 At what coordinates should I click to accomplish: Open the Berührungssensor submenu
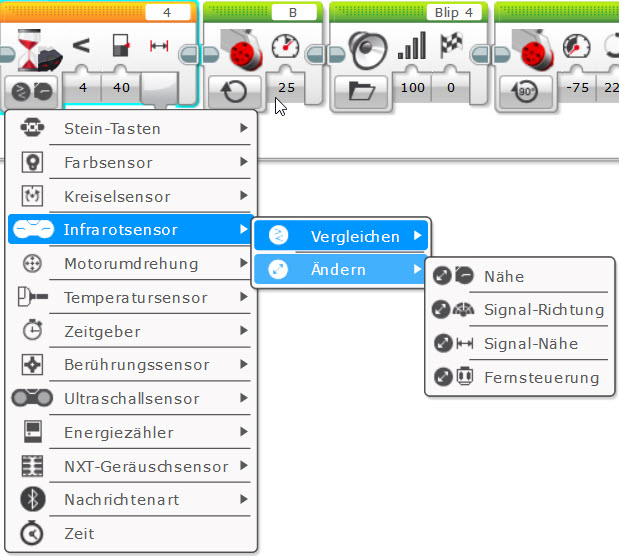click(131, 364)
